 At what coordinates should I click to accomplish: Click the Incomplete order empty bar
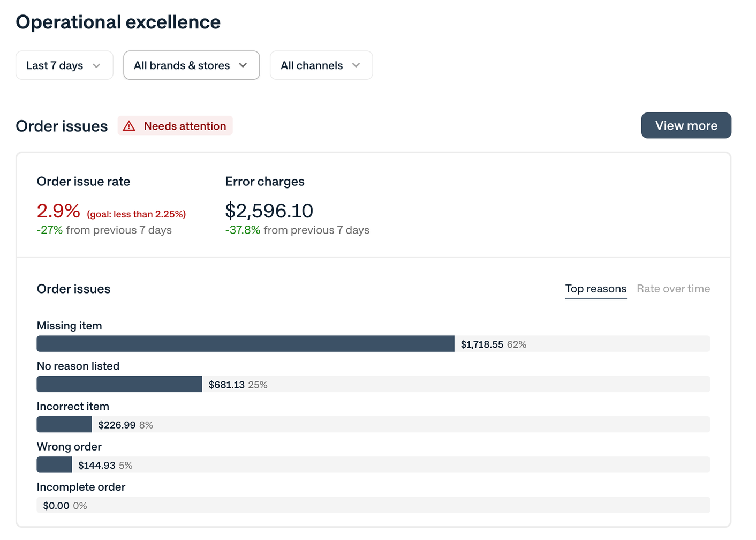pos(373,505)
